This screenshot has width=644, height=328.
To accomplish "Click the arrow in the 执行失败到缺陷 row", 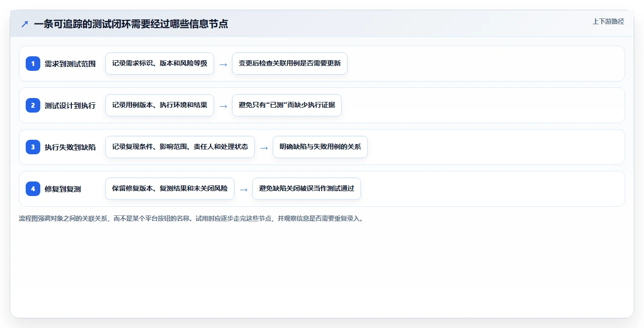I will pyautogui.click(x=264, y=148).
